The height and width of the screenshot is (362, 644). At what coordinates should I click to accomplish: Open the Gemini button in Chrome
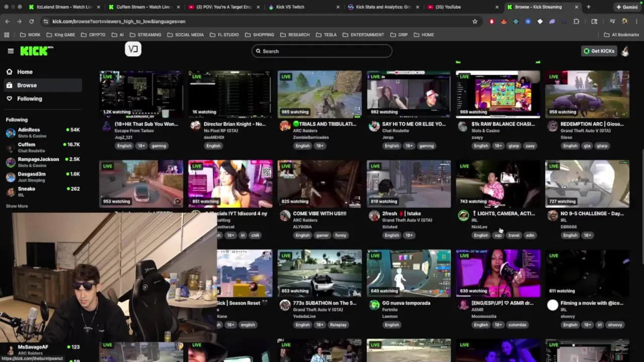tap(627, 7)
